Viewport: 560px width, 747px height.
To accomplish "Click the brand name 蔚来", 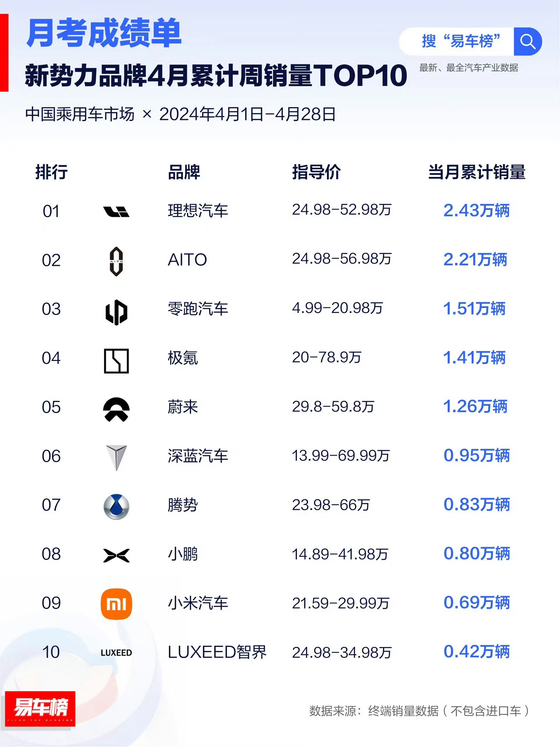I will pyautogui.click(x=183, y=407).
